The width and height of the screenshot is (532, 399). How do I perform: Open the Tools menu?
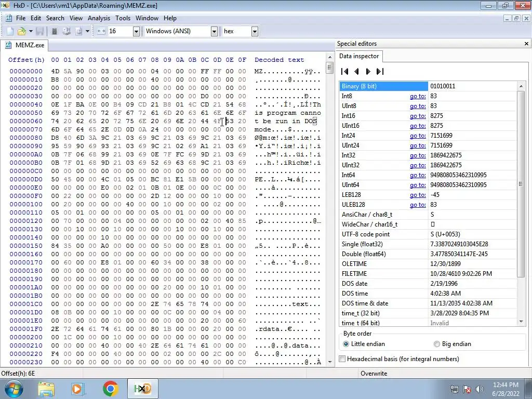pos(123,18)
